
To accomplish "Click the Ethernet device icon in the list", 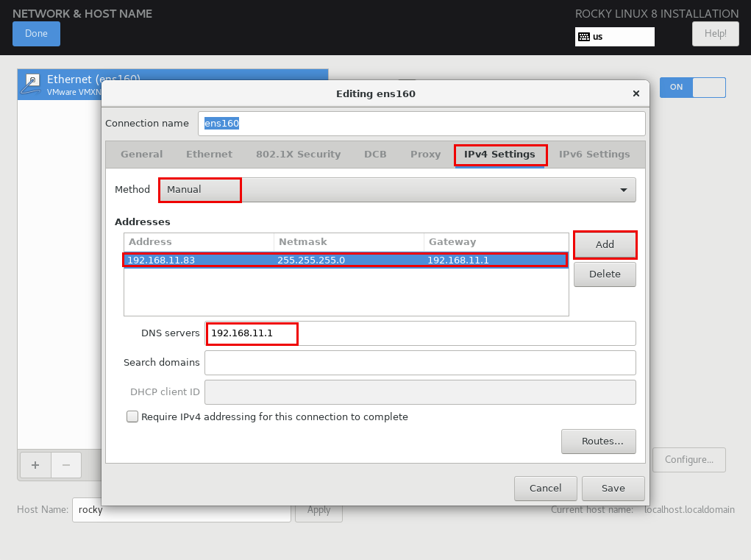I will (x=32, y=85).
